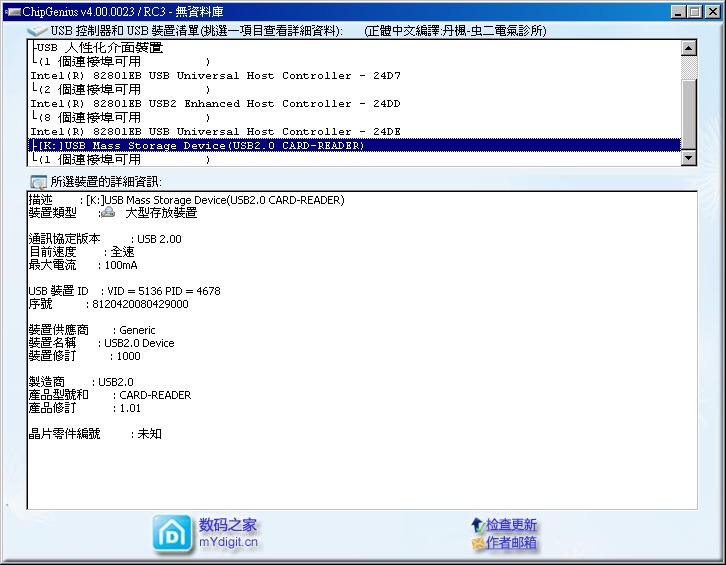The width and height of the screenshot is (726, 565).
Task: Select the 82801EB Universal Host Controller 24D7 row
Action: click(355, 75)
